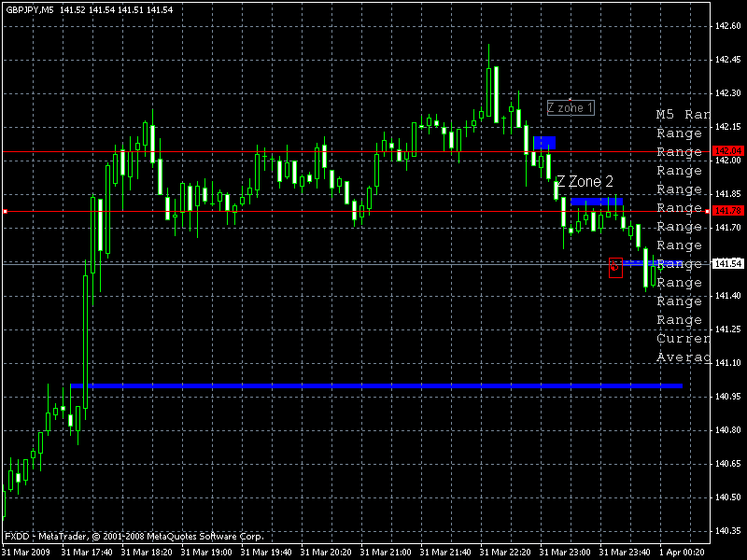
Task: Click the red dot marker on the 141.78 line
Action: pos(6,209)
